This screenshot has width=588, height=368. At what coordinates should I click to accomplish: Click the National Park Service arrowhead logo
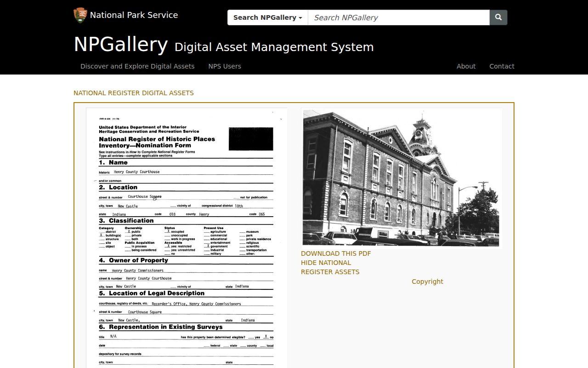pyautogui.click(x=80, y=15)
